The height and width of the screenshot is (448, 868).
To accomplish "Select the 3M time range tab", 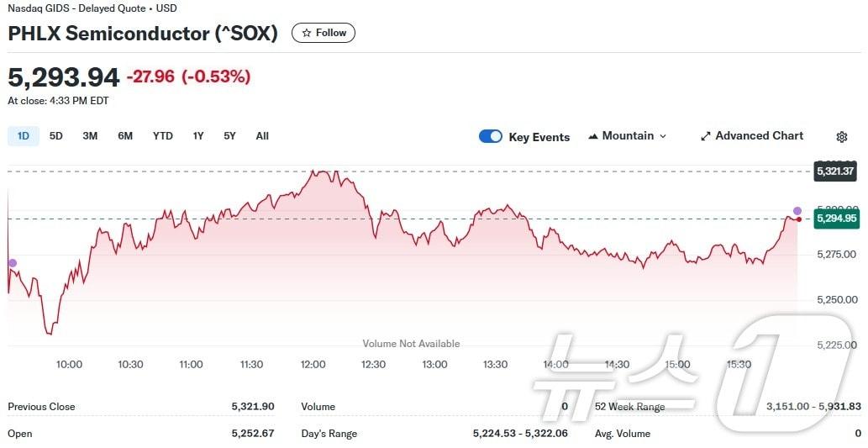I will (90, 136).
